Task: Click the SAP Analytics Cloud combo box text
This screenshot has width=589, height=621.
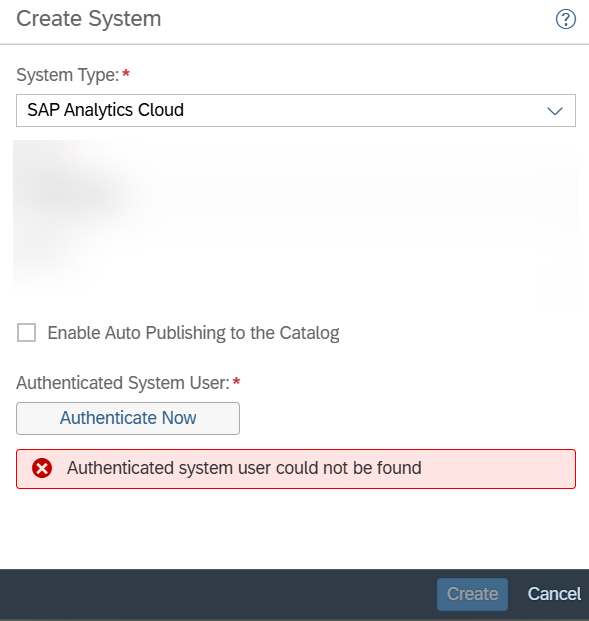Action: click(x=105, y=110)
